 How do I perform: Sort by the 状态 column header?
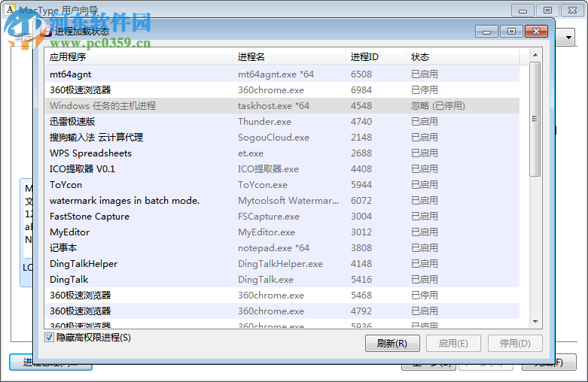pos(462,57)
